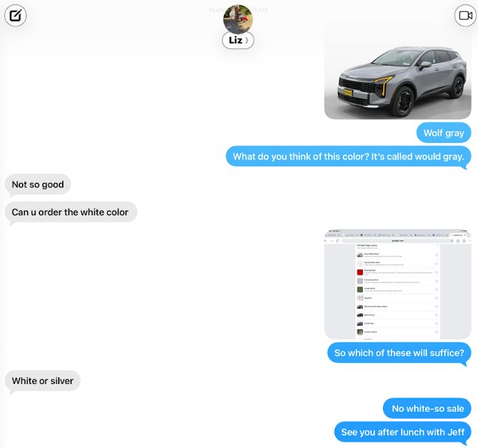The image size is (478, 448).
Task: Select the "Wolf gray" message bubble
Action: click(x=444, y=133)
